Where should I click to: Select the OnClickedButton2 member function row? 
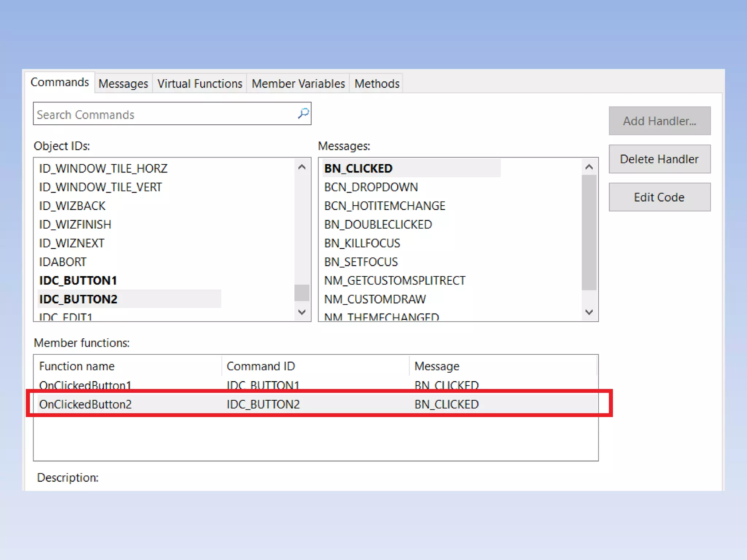(x=85, y=404)
